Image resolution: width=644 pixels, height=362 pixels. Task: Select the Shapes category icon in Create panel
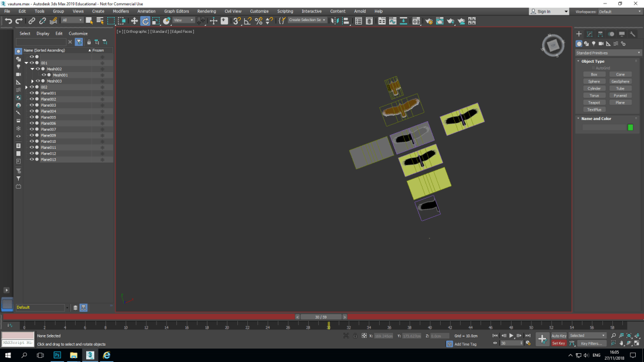click(x=586, y=44)
